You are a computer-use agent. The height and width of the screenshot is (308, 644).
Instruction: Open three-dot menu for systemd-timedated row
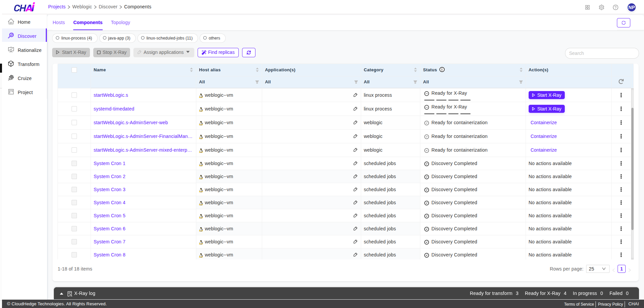[x=621, y=109]
